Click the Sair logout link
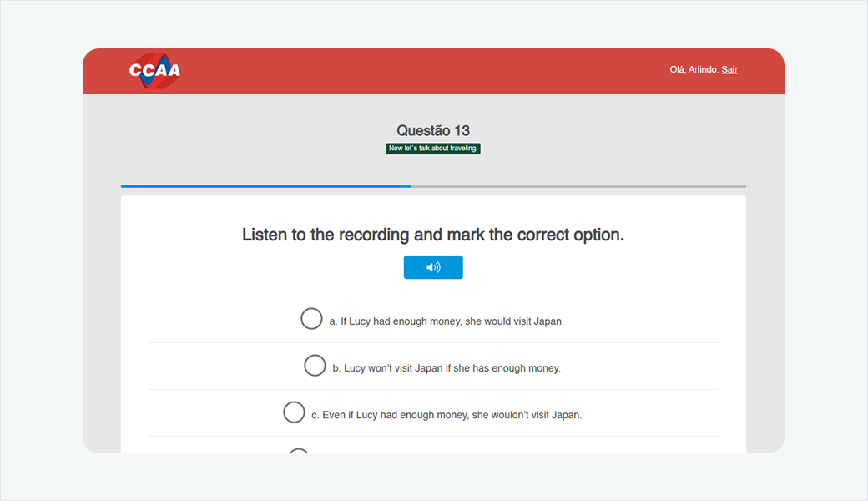This screenshot has height=501, width=868. (729, 70)
